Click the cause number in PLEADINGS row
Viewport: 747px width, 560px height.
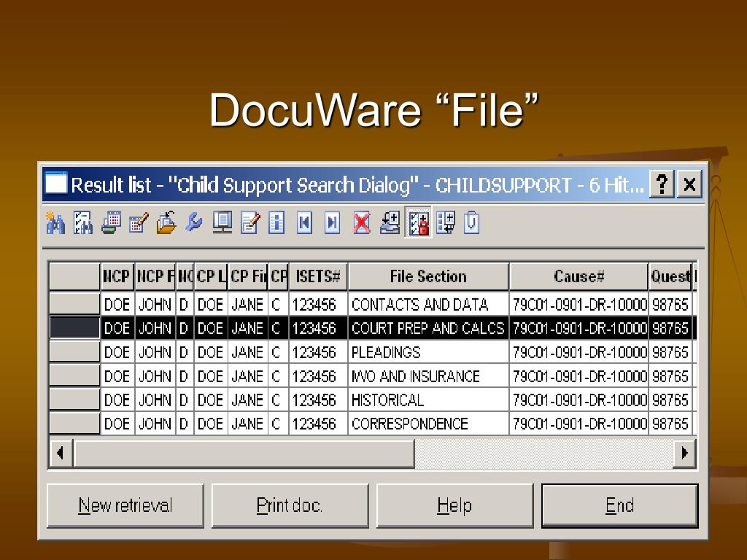point(578,352)
